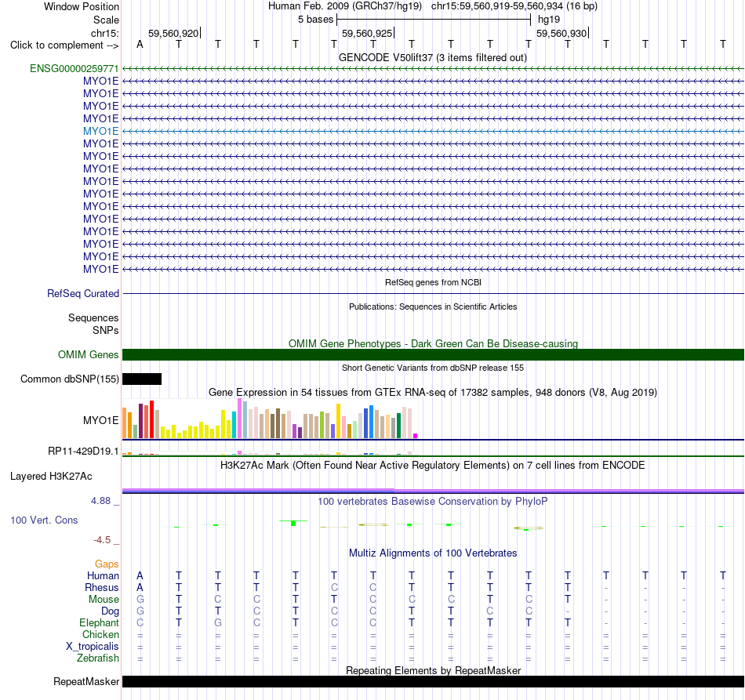The height and width of the screenshot is (700, 745).
Task: Open 'Publications: Sequences in Scientific Articles' title
Action: 433,306
